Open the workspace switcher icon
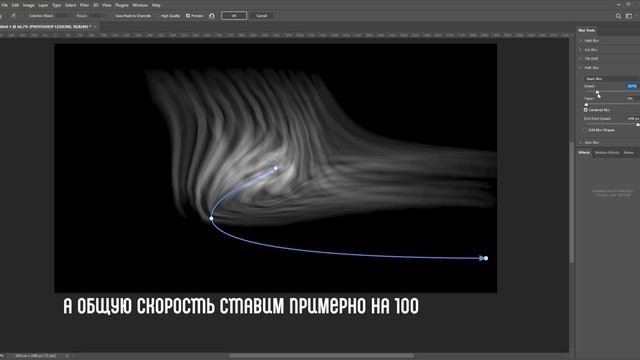 point(629,16)
